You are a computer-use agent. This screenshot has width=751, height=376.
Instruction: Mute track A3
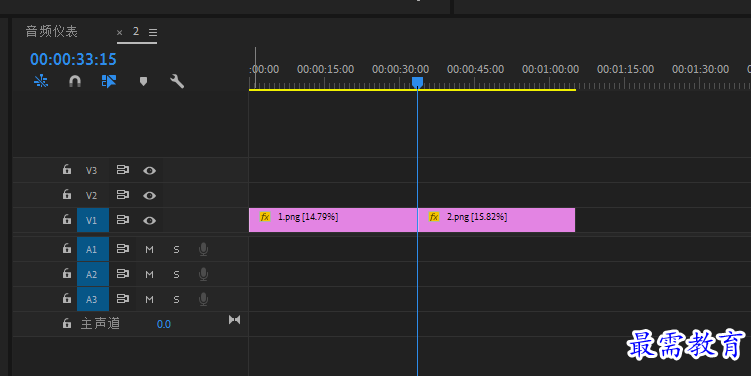(x=149, y=299)
